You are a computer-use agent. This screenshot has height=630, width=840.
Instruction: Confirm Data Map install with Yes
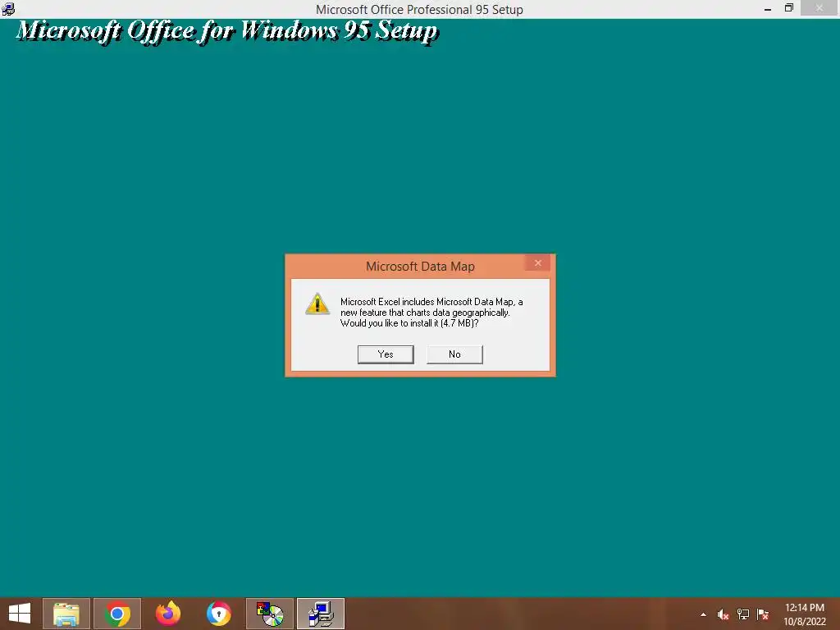point(386,354)
